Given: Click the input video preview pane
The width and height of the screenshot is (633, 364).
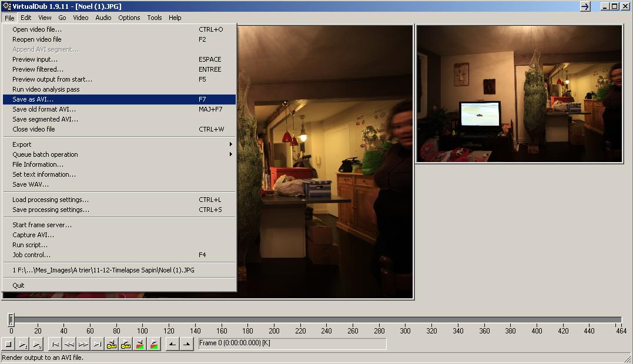Looking at the screenshot, I should (x=325, y=162).
